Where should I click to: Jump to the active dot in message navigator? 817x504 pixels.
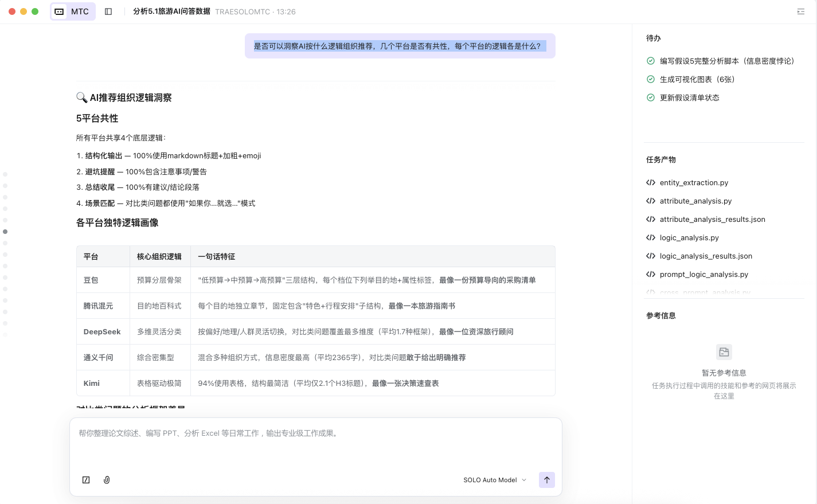[x=5, y=232]
